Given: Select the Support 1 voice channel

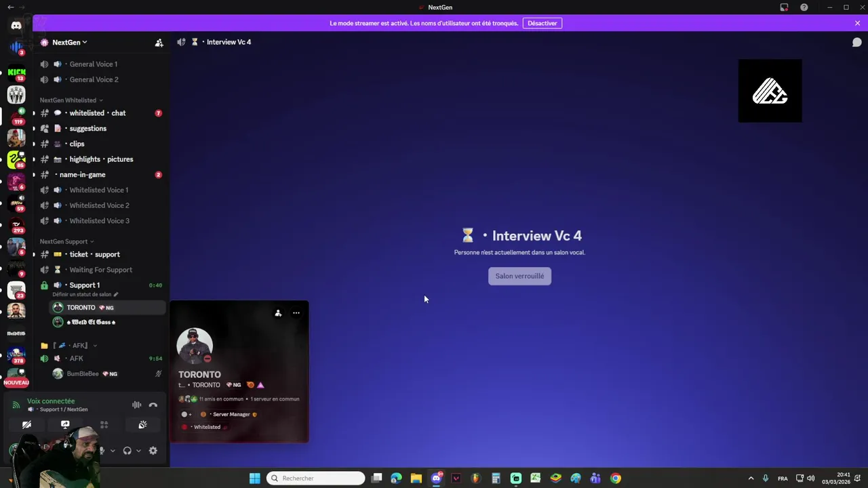Looking at the screenshot, I should (x=100, y=285).
